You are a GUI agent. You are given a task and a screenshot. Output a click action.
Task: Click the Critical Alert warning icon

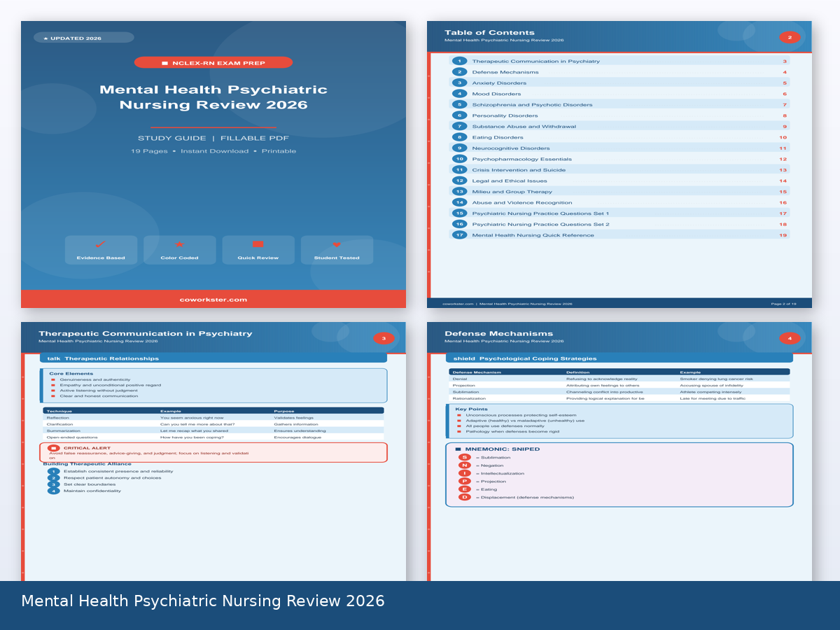55,447
